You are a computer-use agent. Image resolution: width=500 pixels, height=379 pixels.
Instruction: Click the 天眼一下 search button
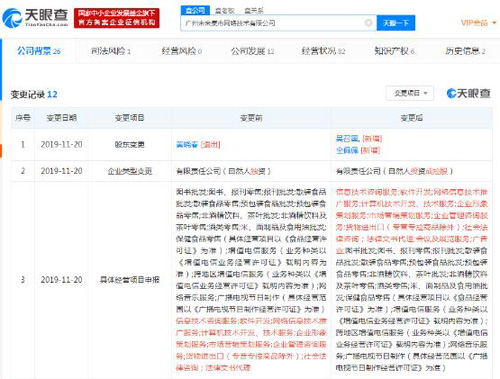point(396,23)
